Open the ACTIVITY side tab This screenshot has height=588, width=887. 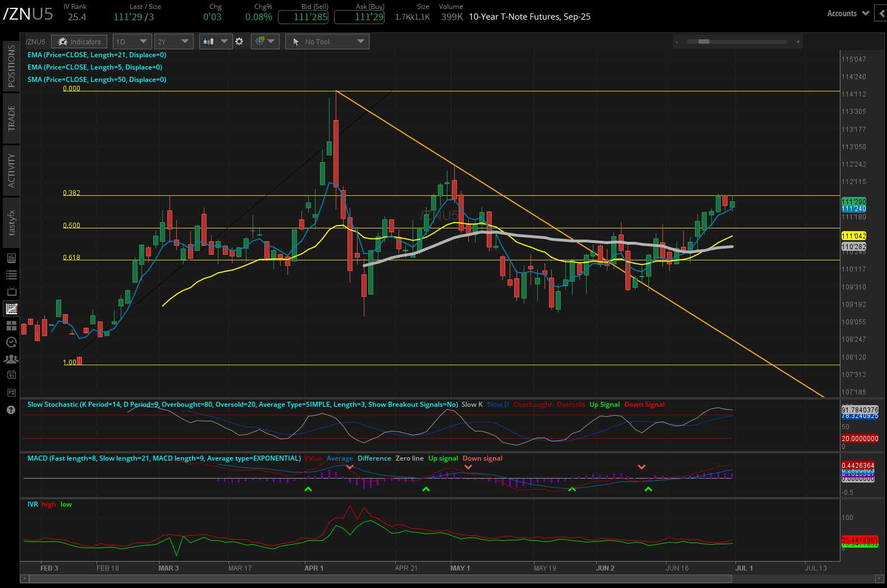tap(11, 170)
